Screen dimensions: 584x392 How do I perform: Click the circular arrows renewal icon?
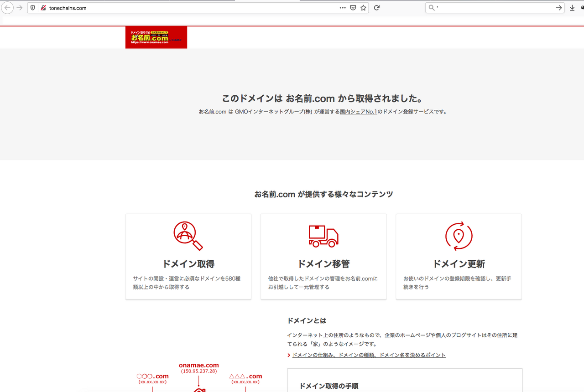[x=459, y=236]
